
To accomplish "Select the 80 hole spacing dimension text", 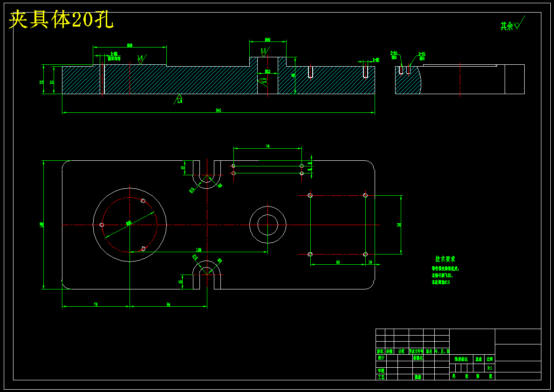I will [338, 262].
